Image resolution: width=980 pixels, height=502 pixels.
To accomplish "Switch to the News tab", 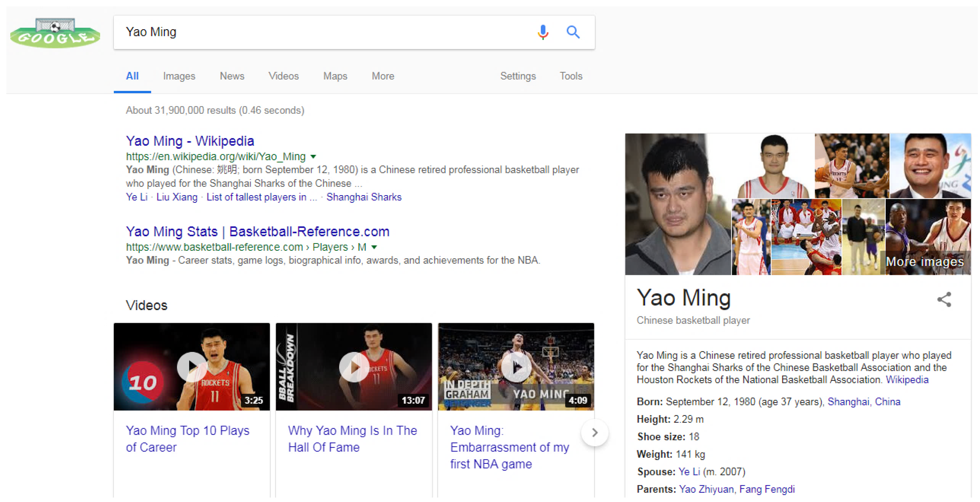I will click(232, 76).
